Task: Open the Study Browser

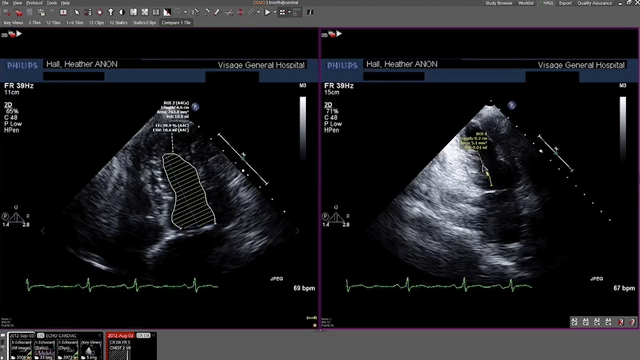Action: (498, 3)
